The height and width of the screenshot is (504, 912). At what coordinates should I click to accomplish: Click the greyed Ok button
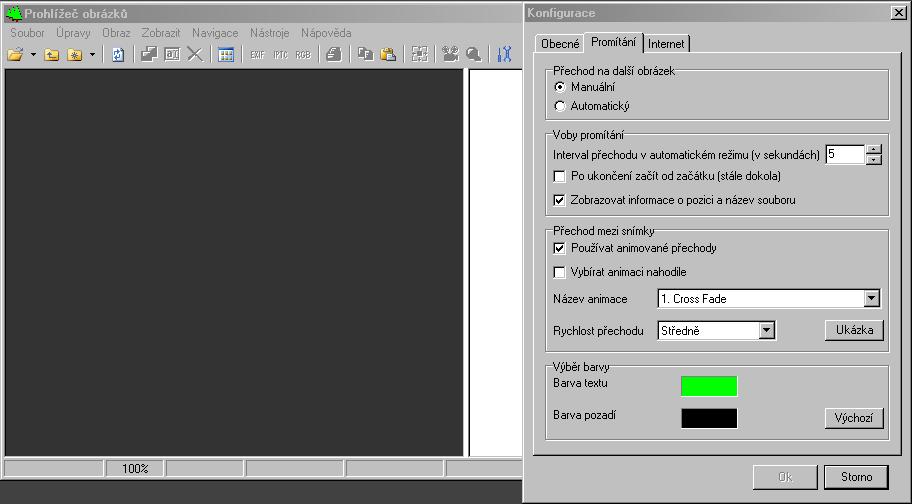tap(785, 477)
